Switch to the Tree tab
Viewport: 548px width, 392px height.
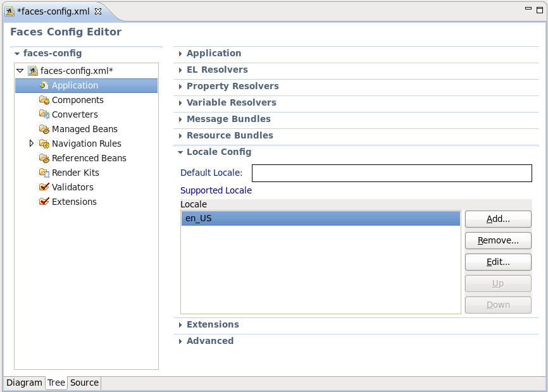(56, 383)
